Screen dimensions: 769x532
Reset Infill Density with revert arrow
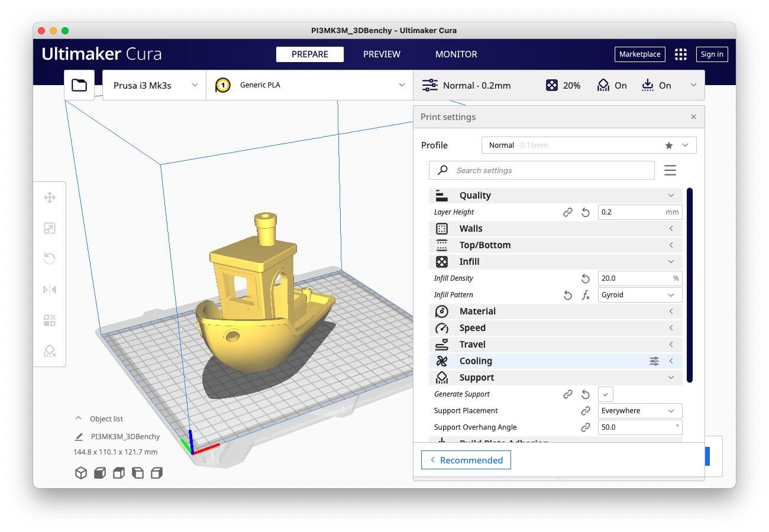(x=586, y=278)
